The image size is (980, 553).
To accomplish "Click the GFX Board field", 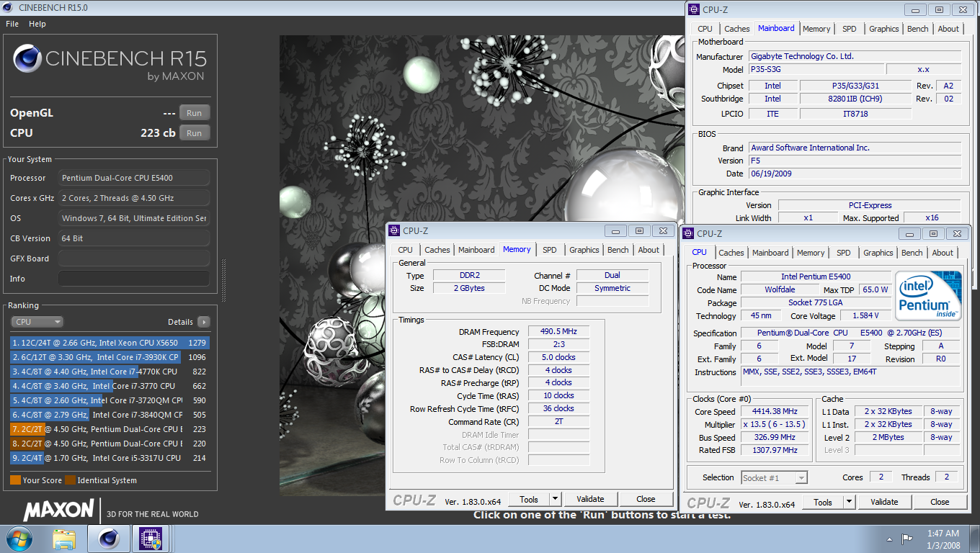I will (x=134, y=258).
